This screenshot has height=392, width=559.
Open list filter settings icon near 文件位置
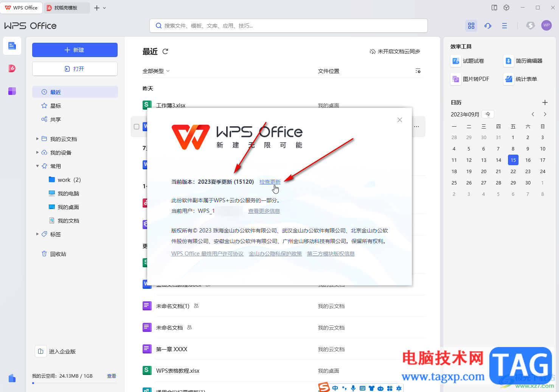[x=418, y=71]
